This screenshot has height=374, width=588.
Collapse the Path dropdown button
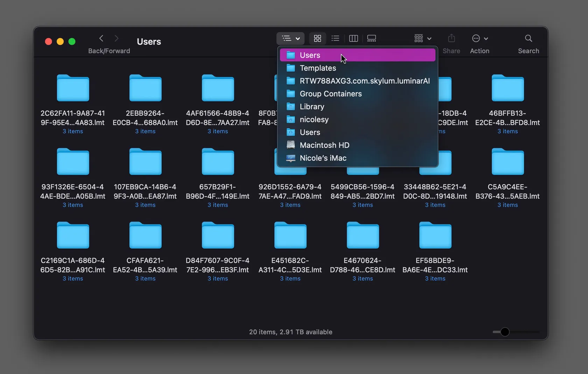pos(290,38)
